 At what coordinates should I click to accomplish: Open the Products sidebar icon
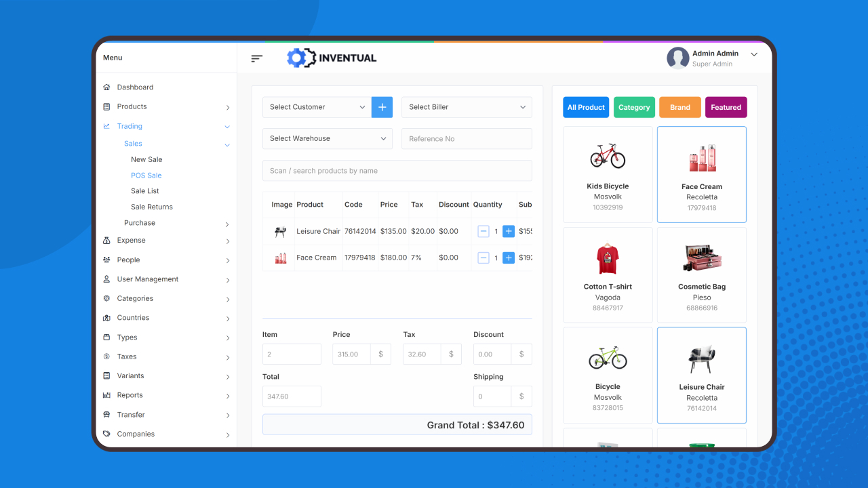[x=106, y=106]
